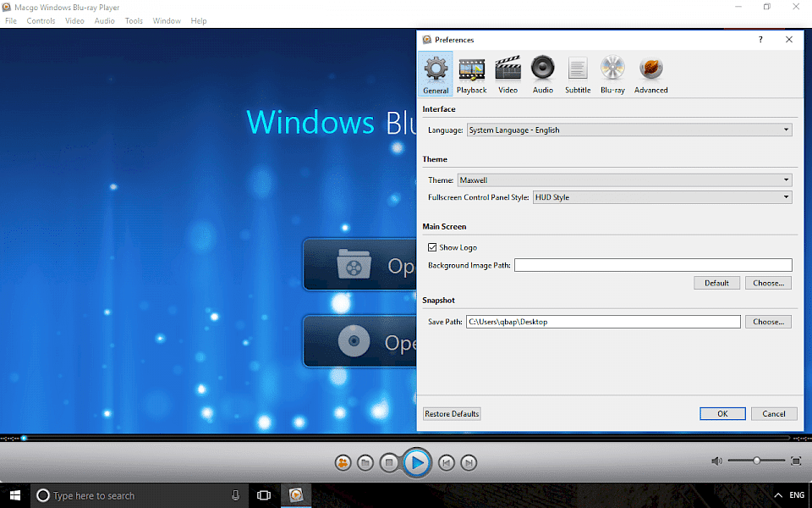Open Windows Task View
Viewport: 812px width, 508px height.
point(264,495)
